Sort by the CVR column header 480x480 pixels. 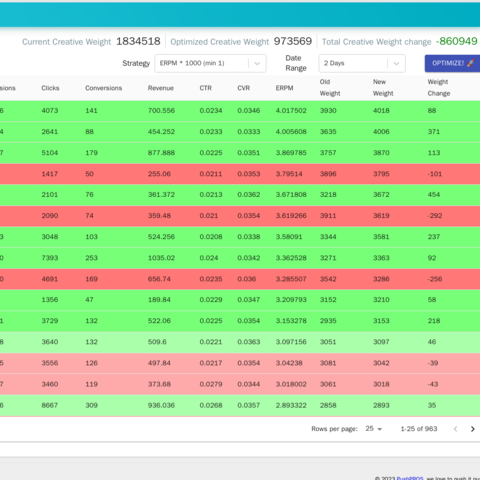click(244, 88)
